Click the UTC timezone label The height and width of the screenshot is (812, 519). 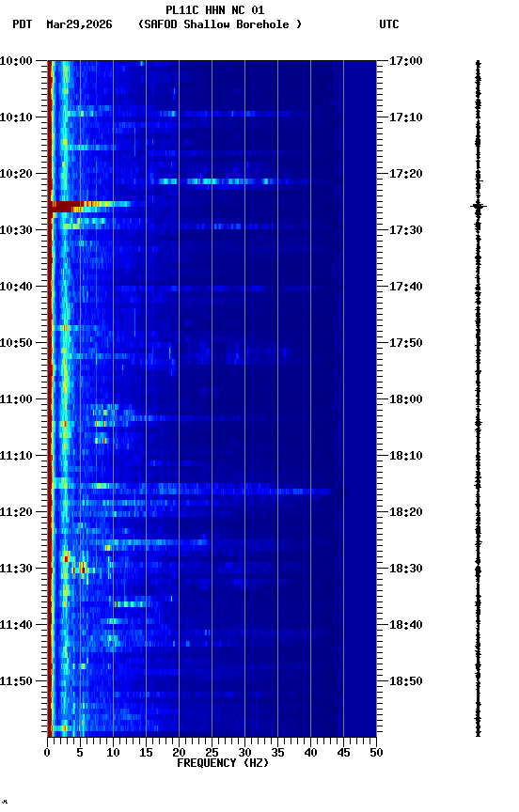389,24
